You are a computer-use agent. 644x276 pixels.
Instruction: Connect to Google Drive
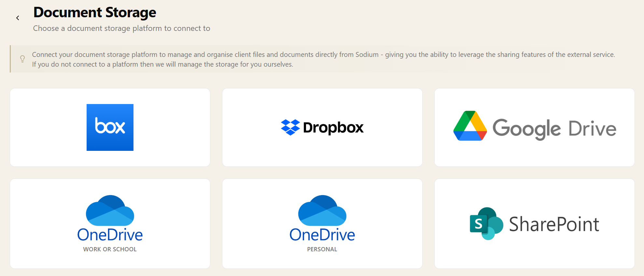click(535, 127)
